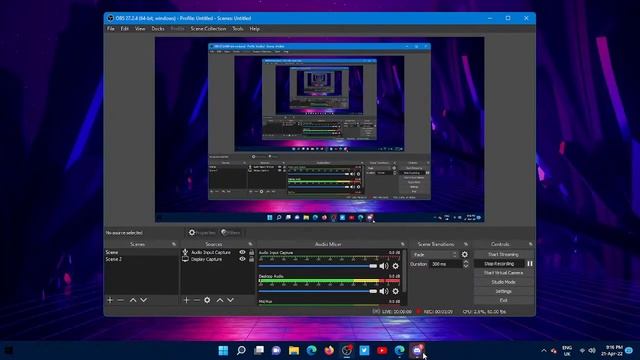Click the Audio Input Capture volume slider
The width and height of the screenshot is (640, 360).
click(318, 266)
